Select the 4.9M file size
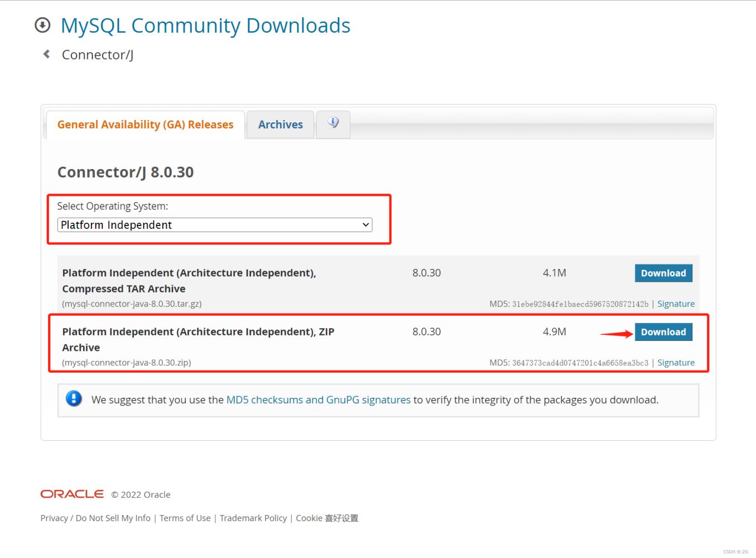 coord(555,331)
